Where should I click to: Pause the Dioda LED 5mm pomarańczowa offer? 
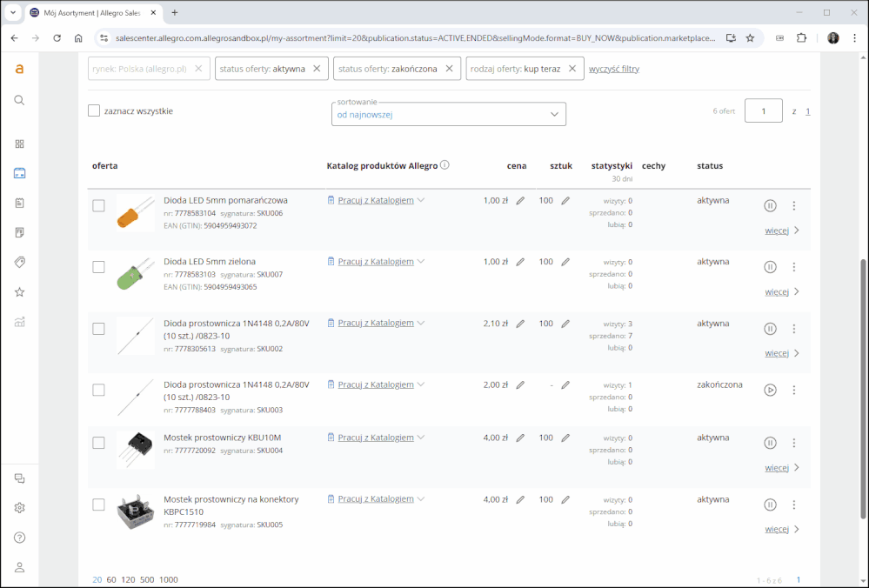[771, 205]
